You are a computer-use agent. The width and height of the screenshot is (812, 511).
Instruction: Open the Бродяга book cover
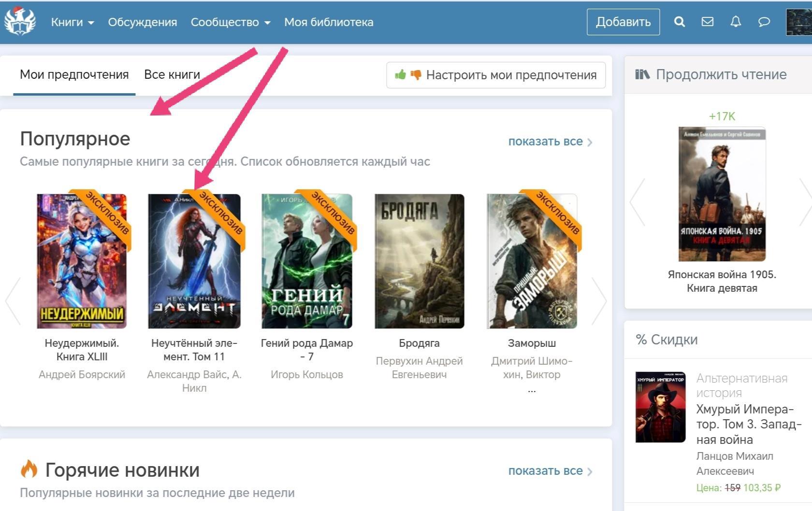(x=419, y=261)
